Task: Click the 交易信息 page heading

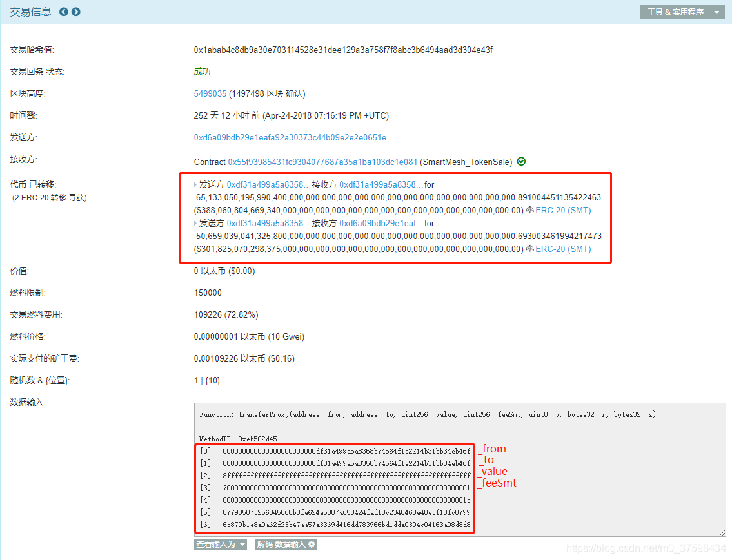Action: coord(31,12)
